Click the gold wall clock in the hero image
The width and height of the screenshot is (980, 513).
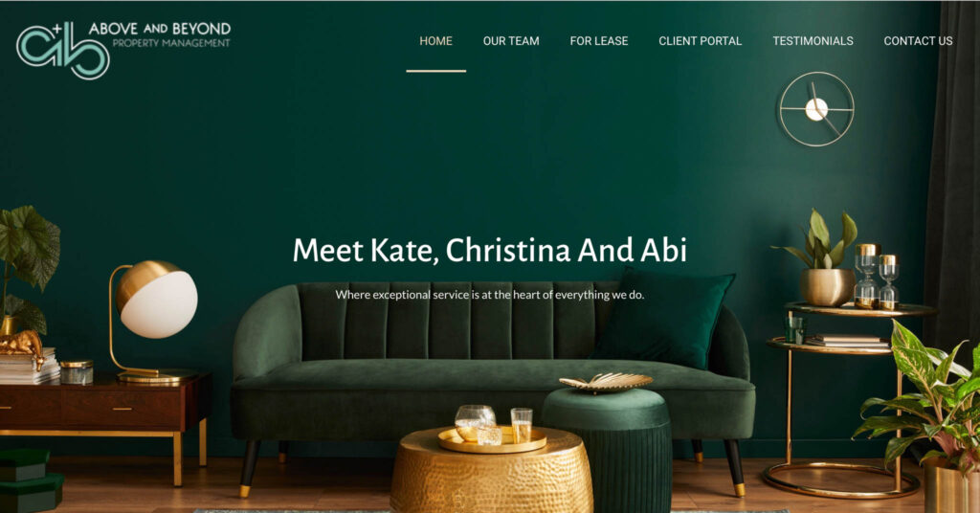click(x=815, y=109)
